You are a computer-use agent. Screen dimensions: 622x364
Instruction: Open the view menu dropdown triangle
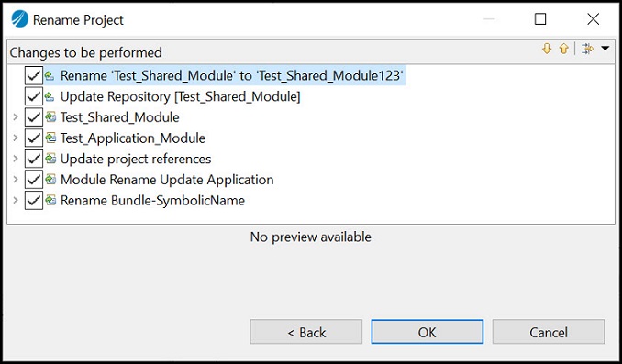(x=605, y=49)
